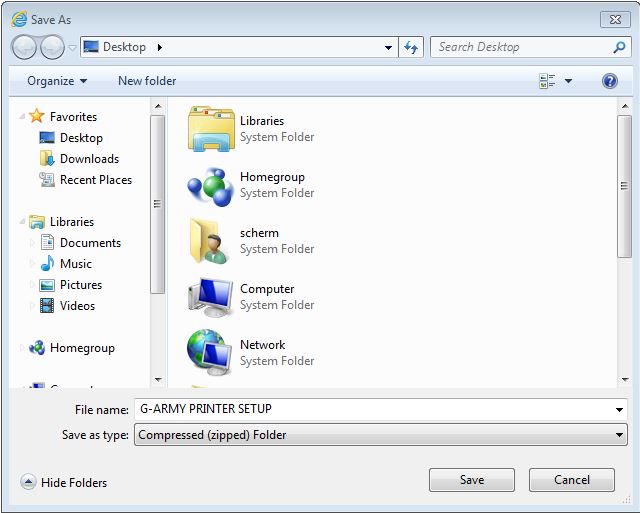Click the Save button
This screenshot has height=513, width=640.
pos(472,480)
